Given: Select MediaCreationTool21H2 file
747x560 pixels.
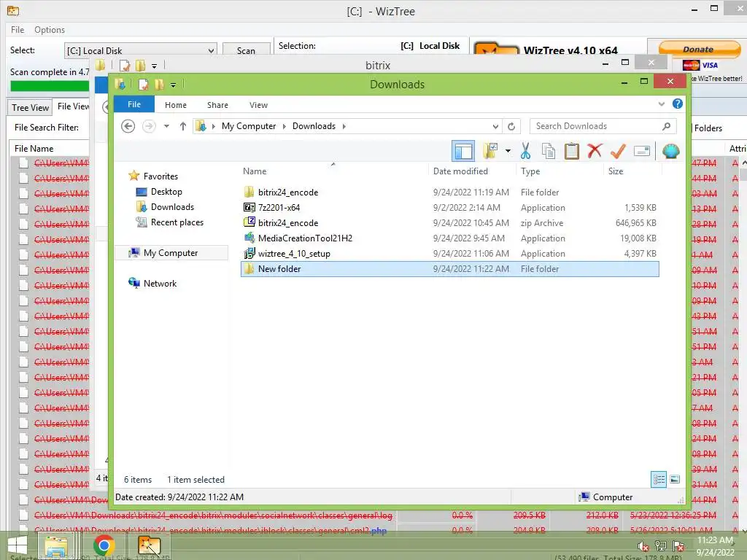Looking at the screenshot, I should [x=449, y=238].
